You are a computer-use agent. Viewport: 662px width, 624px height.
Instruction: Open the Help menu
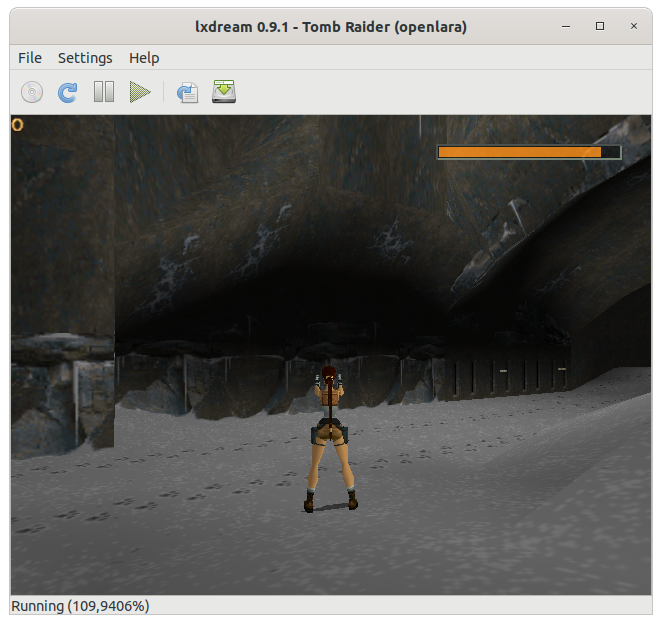[144, 58]
